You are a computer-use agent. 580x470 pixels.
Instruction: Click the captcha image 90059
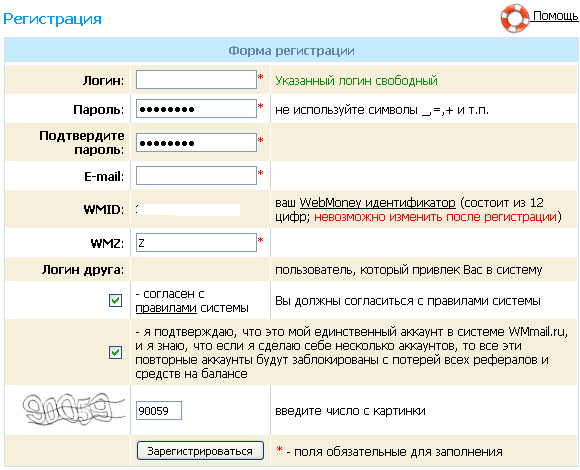pyautogui.click(x=73, y=409)
